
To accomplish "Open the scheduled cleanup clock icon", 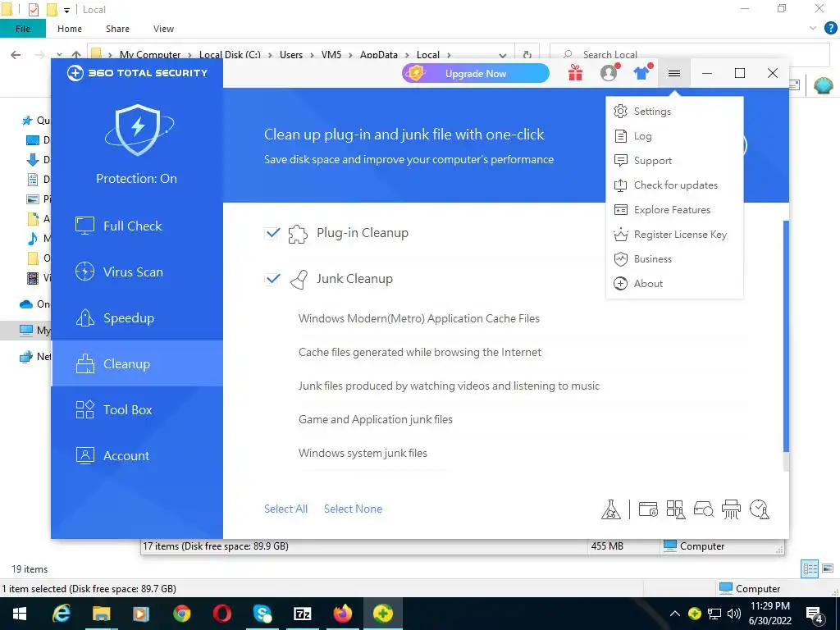I will (760, 509).
